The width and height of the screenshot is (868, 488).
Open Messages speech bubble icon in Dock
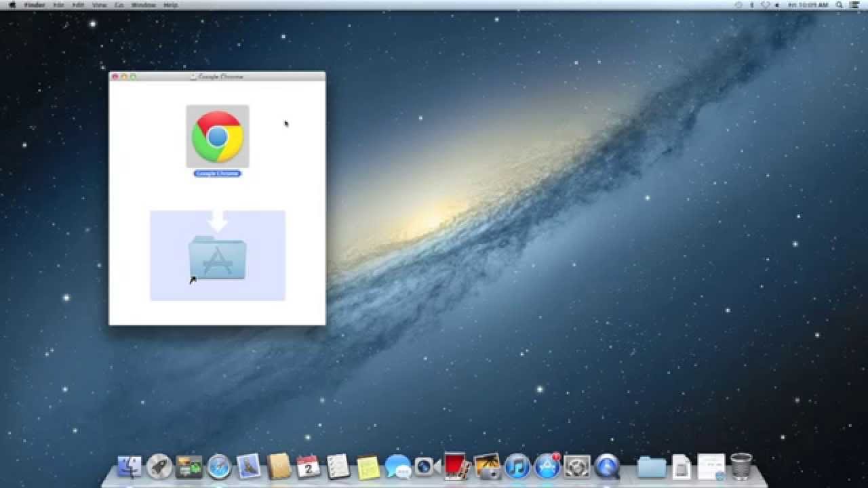397,466
